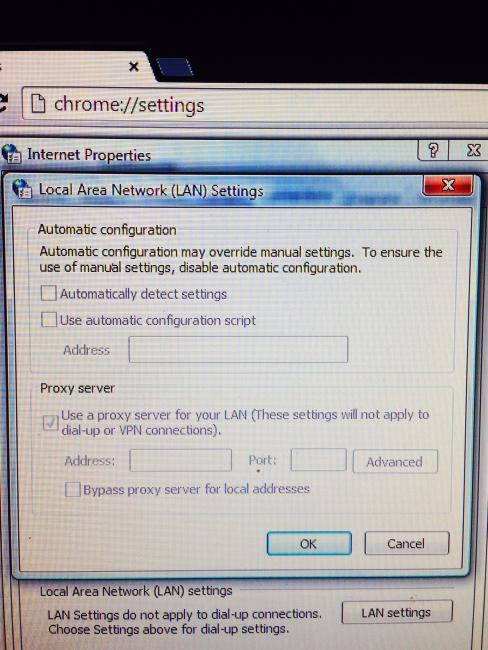Toggle Use a proxy server for your LAN
This screenshot has width=488, height=650.
[51, 422]
